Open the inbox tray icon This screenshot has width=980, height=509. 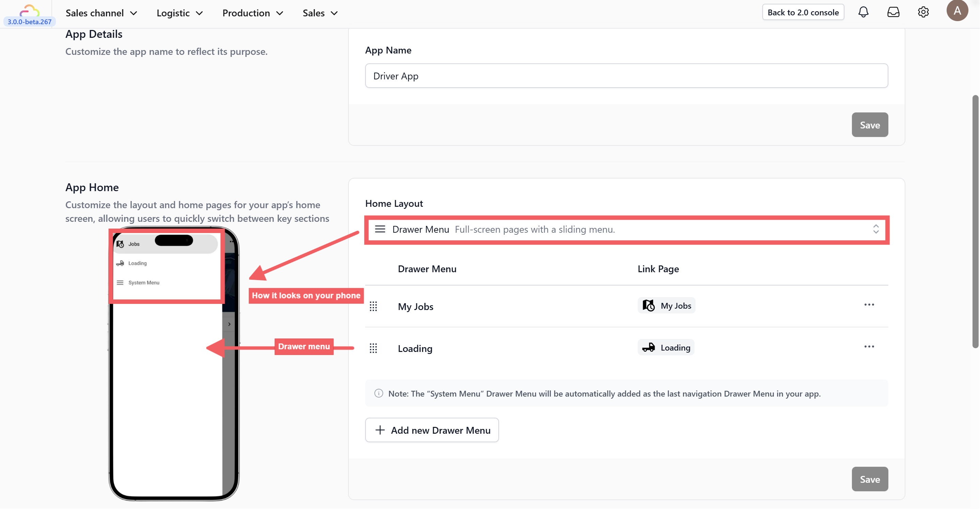click(x=893, y=12)
